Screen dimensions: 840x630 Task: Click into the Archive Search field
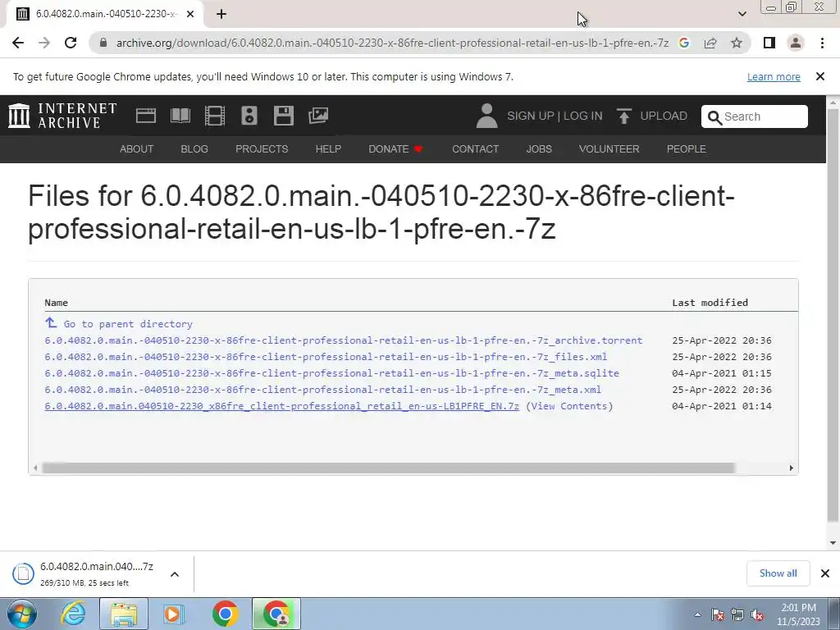(755, 116)
